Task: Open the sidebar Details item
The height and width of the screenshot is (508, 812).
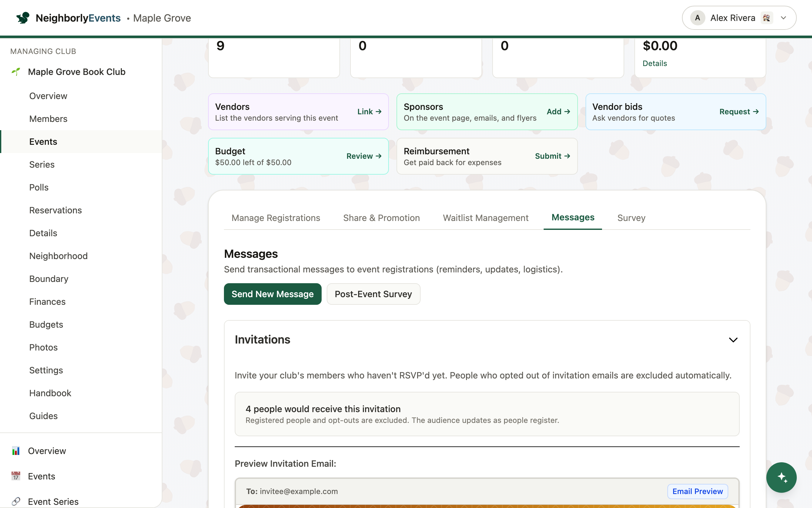Action: [x=81, y=233]
